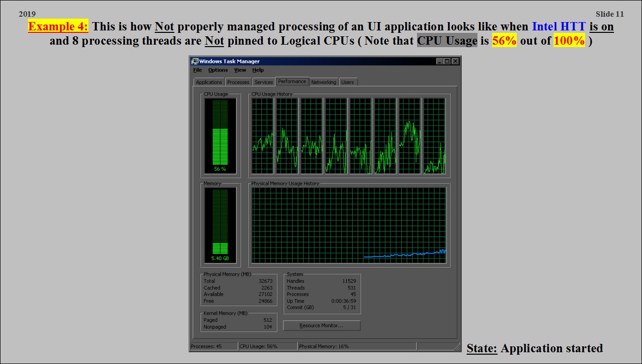This screenshot has width=642, height=364.
Task: Click the blue Intel HTT text
Action: 559,26
